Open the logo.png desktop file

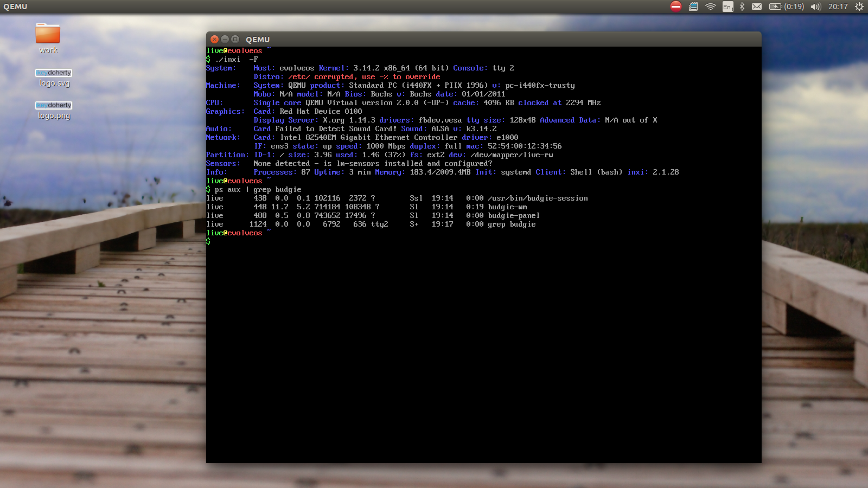[54, 110]
